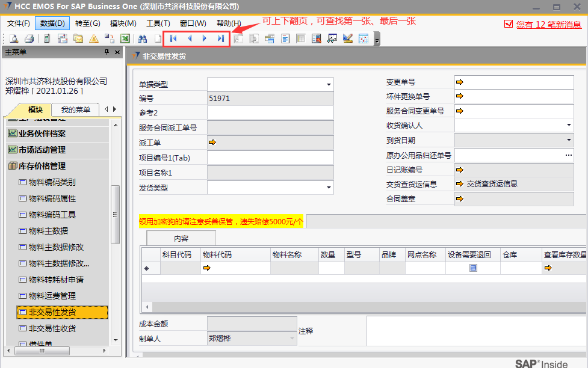Click the 参考2 input field
Screen dimensions: 588x368
click(270, 113)
